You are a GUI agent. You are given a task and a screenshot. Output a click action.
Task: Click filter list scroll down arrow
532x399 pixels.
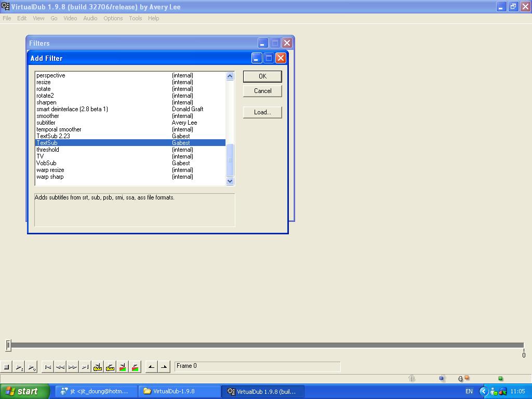230,181
